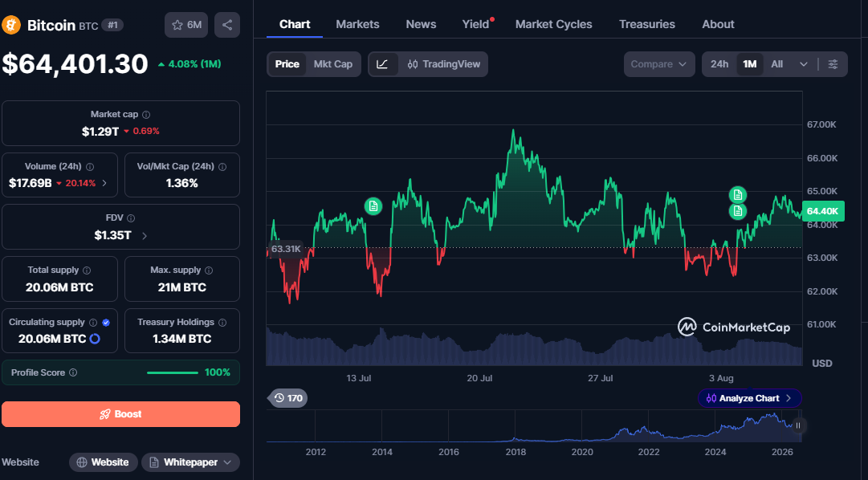Screen dimensions: 868x480
Task: Switch to the Treasuries tab
Action: (646, 24)
